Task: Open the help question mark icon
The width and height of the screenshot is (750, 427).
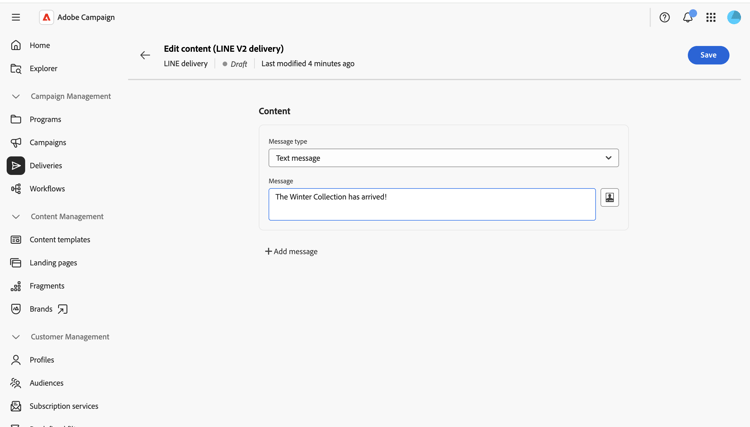Action: 664,17
